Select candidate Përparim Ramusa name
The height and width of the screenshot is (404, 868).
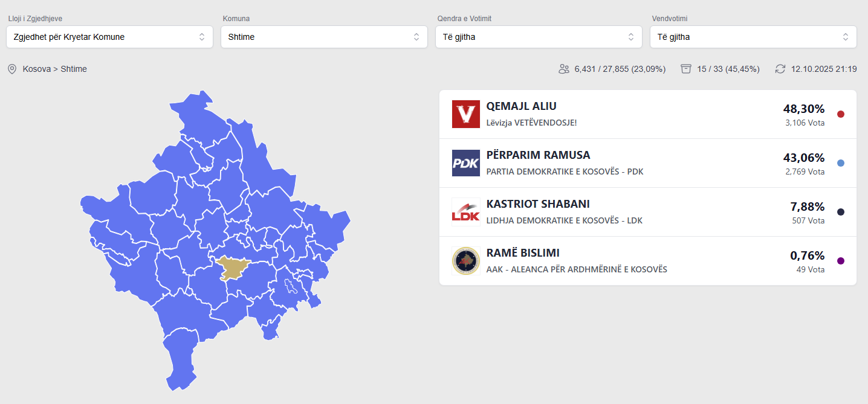538,155
